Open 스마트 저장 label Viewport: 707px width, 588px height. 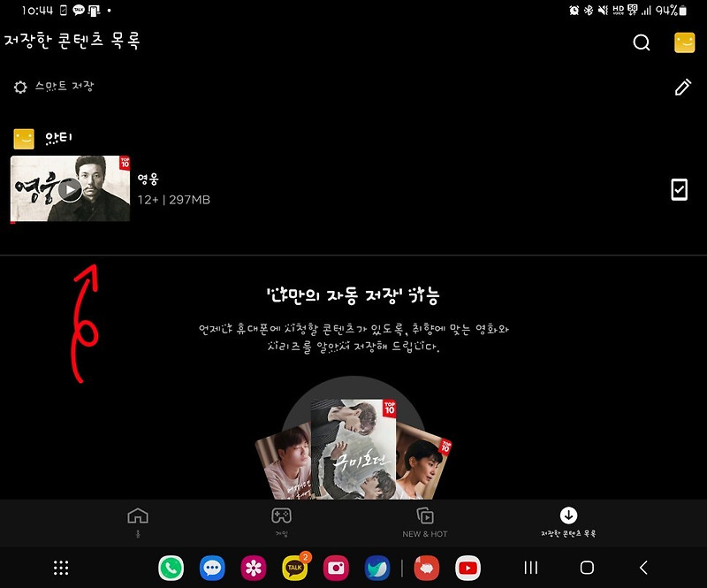tap(65, 86)
